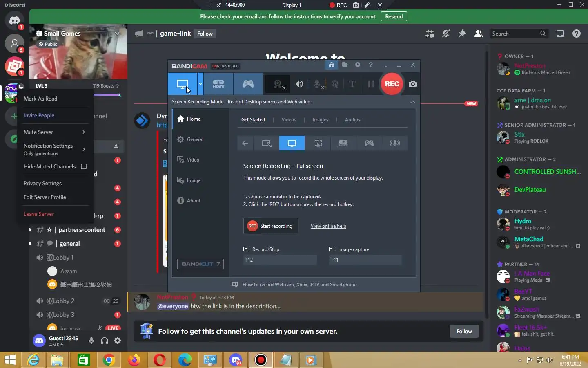The width and height of the screenshot is (588, 368).
Task: Toggle microphone recording in Bandicam toolbar
Action: [317, 84]
